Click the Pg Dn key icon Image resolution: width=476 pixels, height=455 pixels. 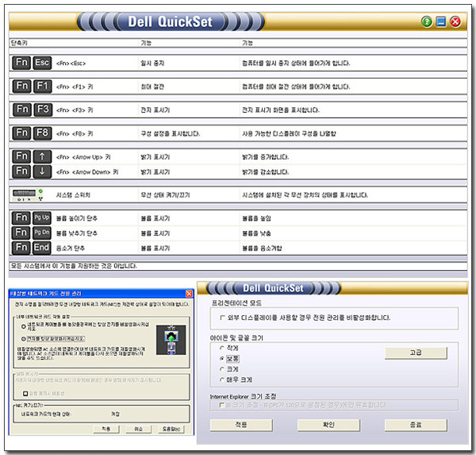click(x=41, y=233)
